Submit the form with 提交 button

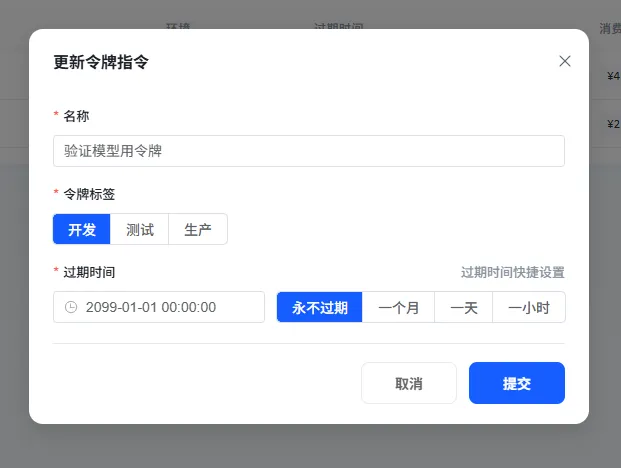(517, 383)
